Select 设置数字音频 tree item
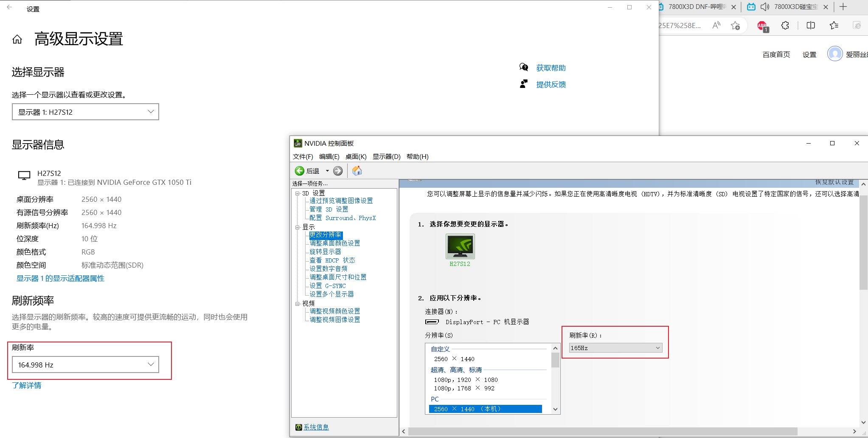 point(329,268)
